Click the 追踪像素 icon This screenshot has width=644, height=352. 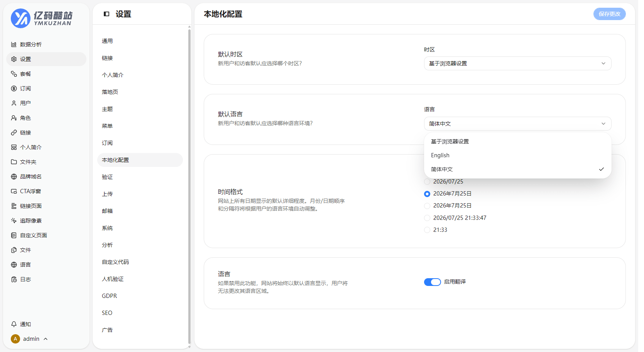(x=14, y=221)
